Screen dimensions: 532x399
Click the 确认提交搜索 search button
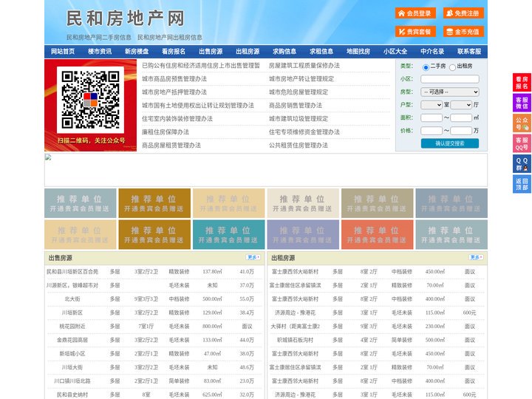(x=450, y=143)
